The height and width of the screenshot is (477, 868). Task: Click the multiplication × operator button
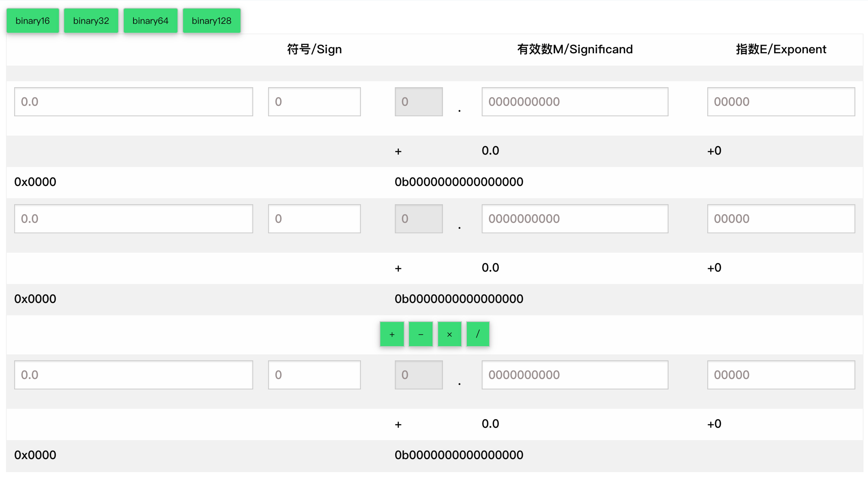[x=449, y=334]
